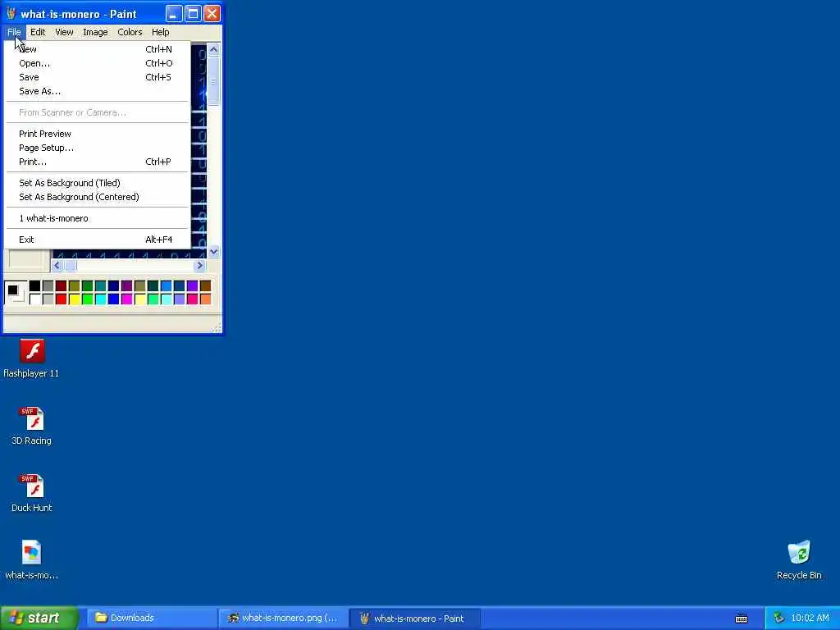This screenshot has width=840, height=630.
Task: Pick the orange color swatch
Action: tap(205, 299)
